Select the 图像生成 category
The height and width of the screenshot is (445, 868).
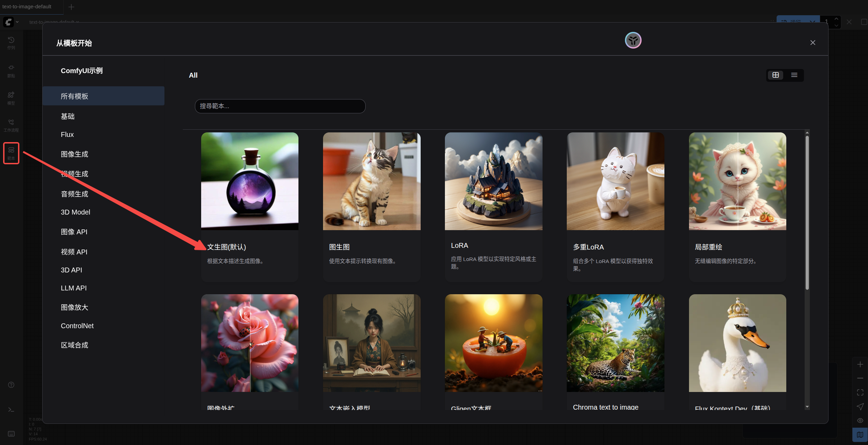[x=104, y=154]
